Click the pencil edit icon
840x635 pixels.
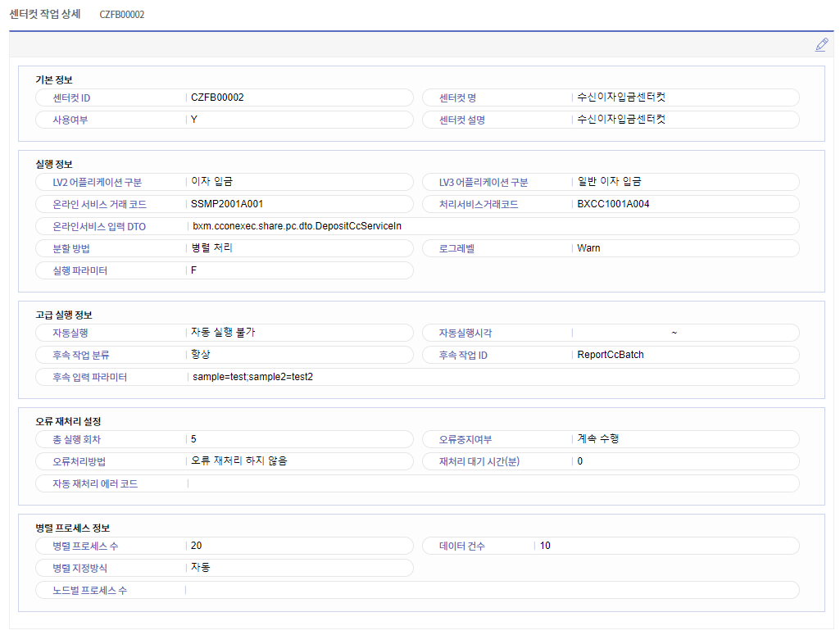point(821,45)
